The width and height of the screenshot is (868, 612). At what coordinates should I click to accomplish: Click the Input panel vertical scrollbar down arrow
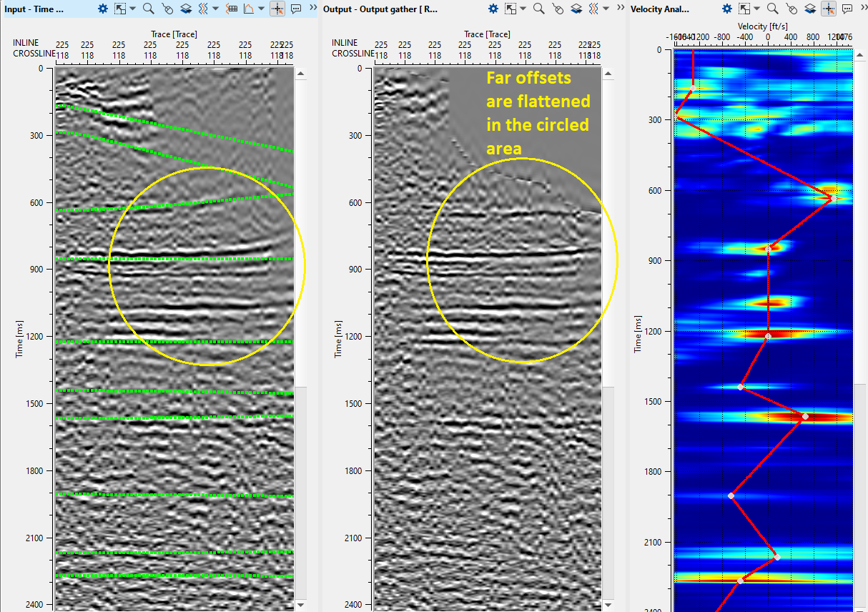pos(300,605)
